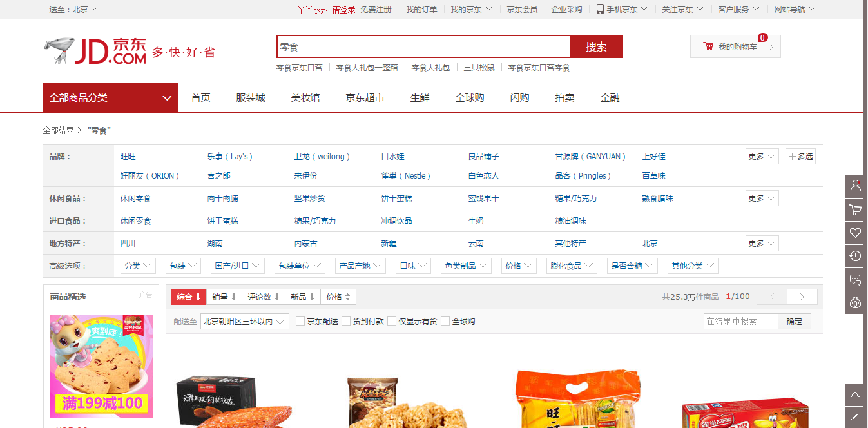Filter by brand 乐事 (Lay's)
Screen dimensions: 868x428
(230, 157)
